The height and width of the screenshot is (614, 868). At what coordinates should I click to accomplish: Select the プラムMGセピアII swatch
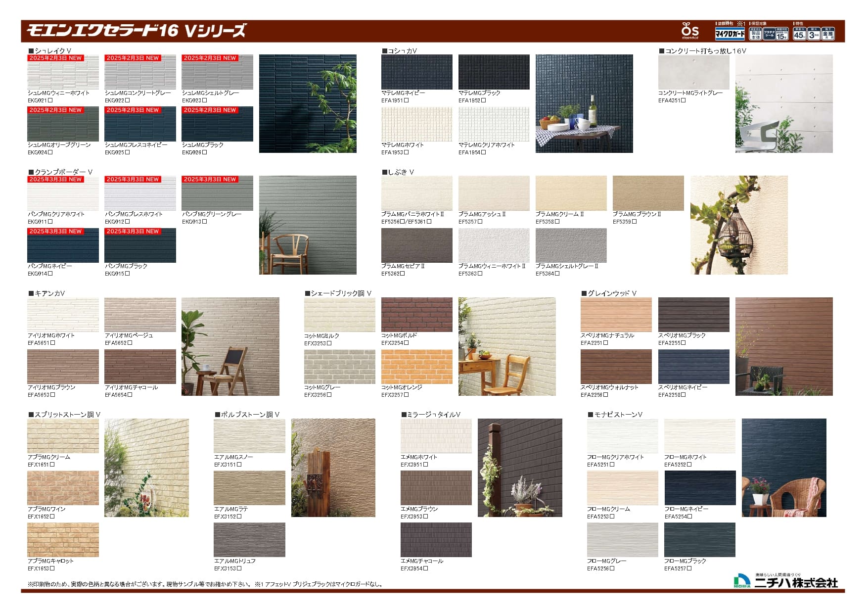(x=416, y=245)
